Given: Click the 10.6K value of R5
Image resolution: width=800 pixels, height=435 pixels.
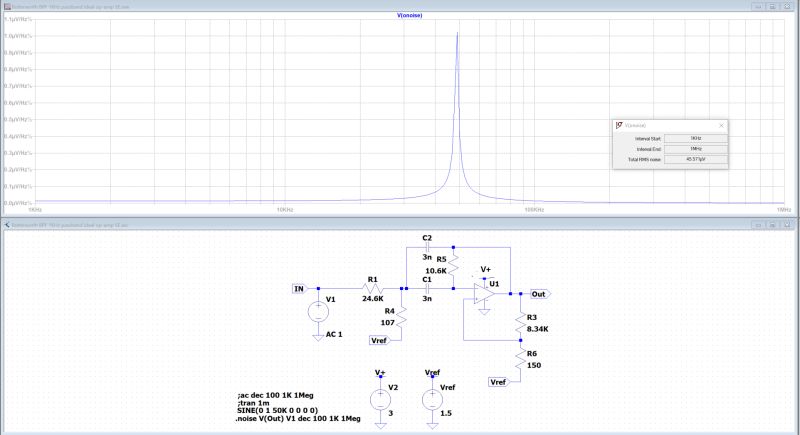Looking at the screenshot, I should point(436,271).
